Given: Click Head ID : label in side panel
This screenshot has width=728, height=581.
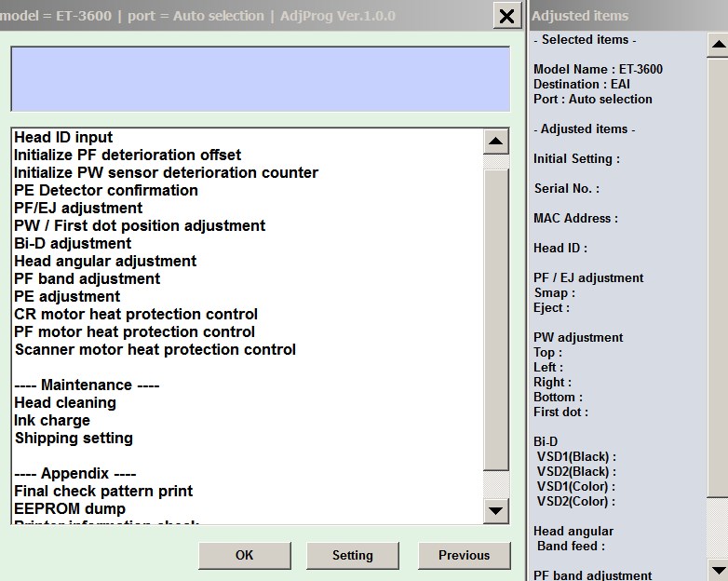Looking at the screenshot, I should 560,248.
